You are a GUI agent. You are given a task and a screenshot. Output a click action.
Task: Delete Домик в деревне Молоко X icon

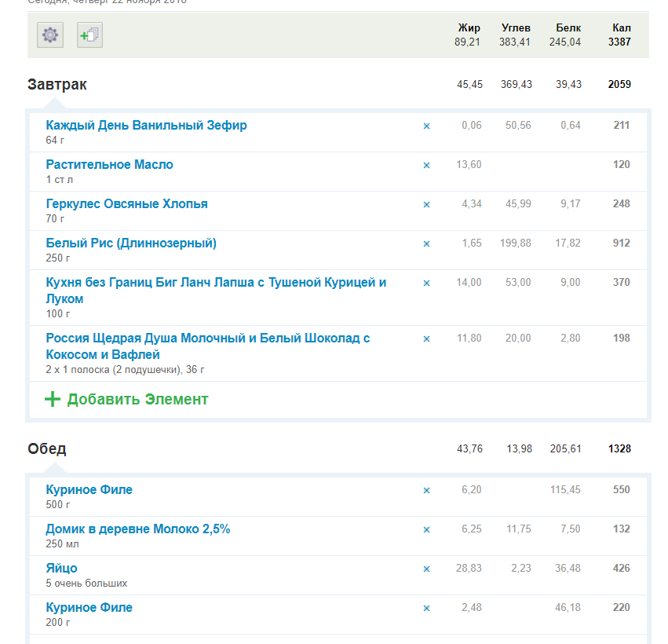[426, 529]
